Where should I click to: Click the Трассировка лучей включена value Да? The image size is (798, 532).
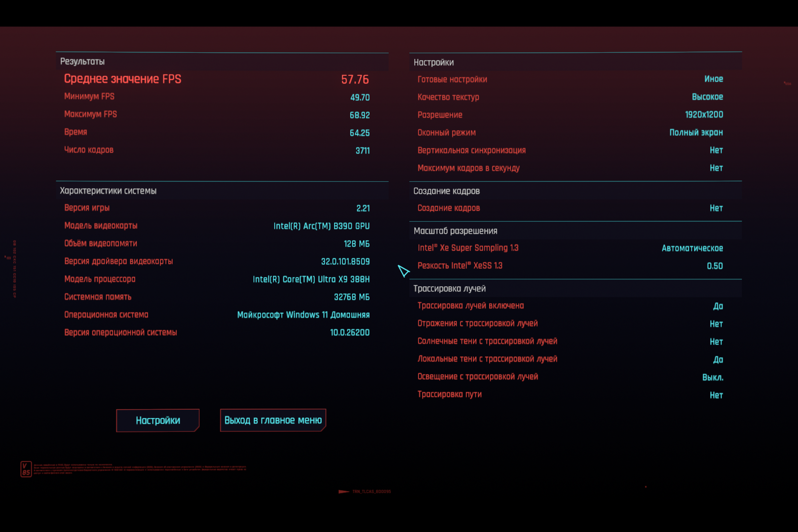[x=718, y=306]
